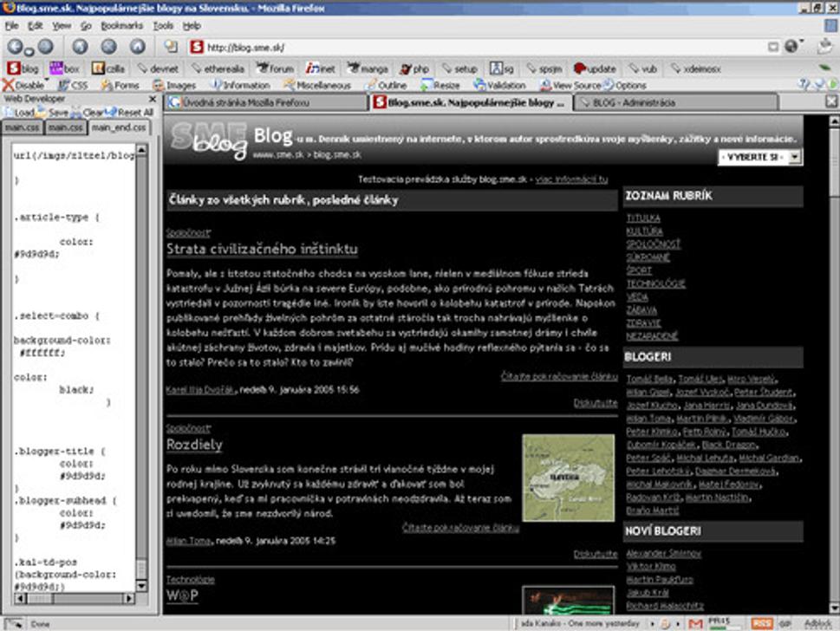Click the 'viac informácií tu' link
This screenshot has height=631, width=840.
pyautogui.click(x=571, y=179)
